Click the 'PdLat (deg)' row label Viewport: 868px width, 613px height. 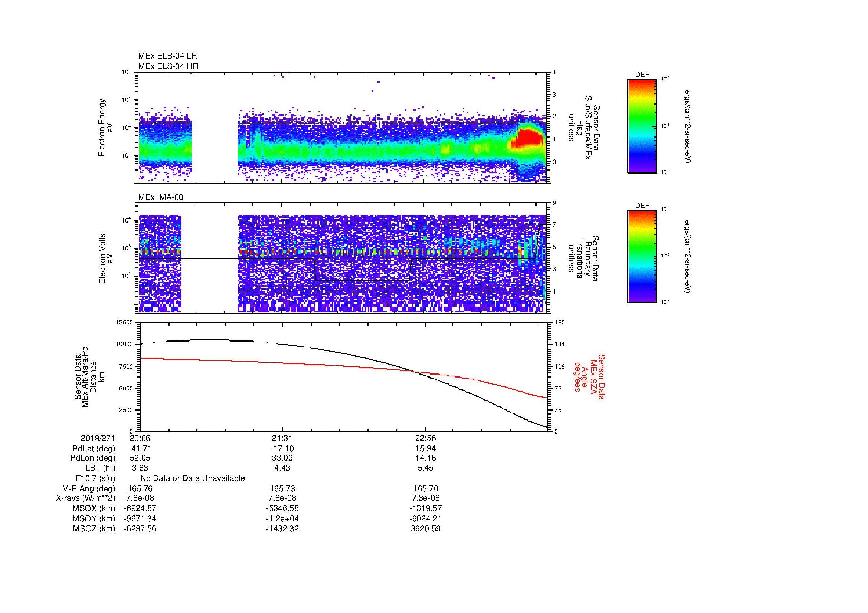click(x=94, y=449)
